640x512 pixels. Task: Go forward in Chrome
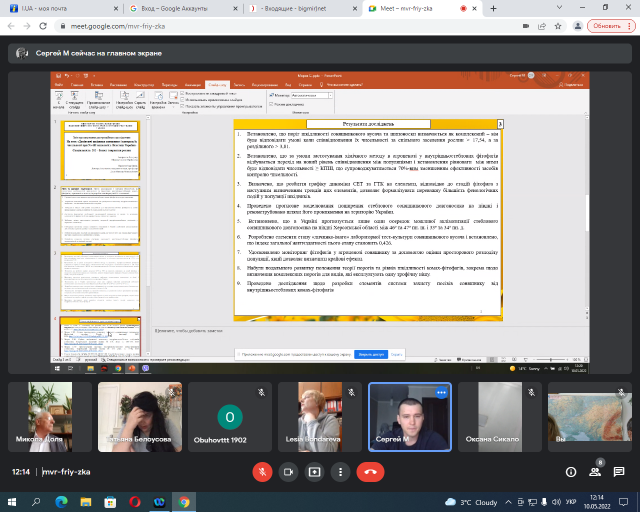click(27, 26)
